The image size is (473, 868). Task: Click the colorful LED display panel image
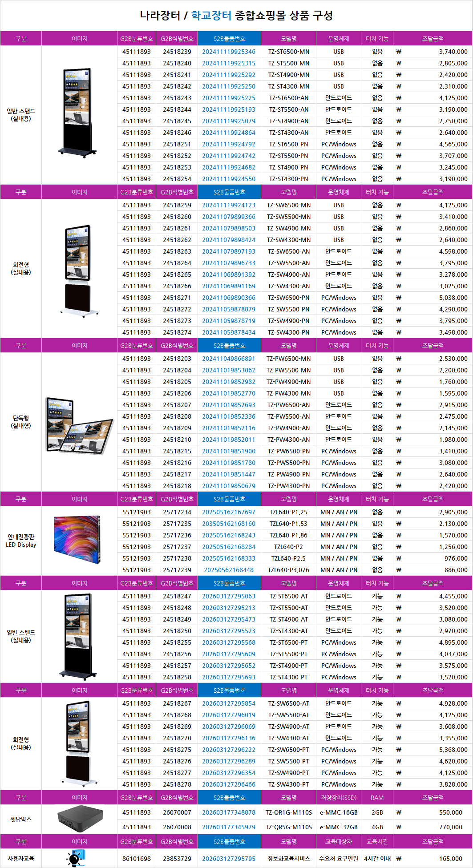coord(77,540)
